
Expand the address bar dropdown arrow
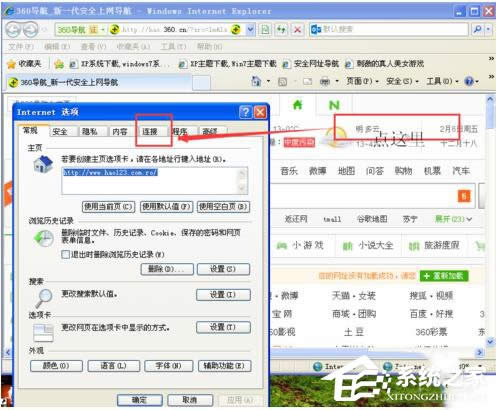[251, 30]
